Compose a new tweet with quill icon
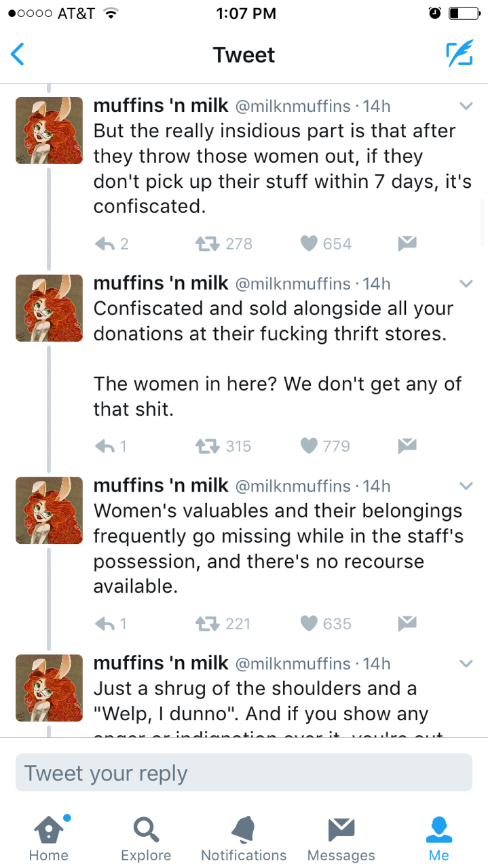This screenshot has height=868, width=488. pyautogui.click(x=459, y=54)
